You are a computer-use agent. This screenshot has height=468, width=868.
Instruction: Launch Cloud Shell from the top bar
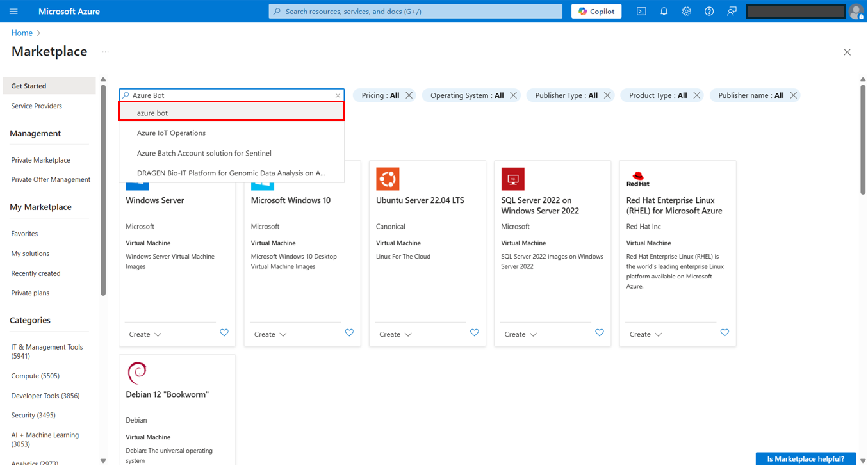pos(641,12)
